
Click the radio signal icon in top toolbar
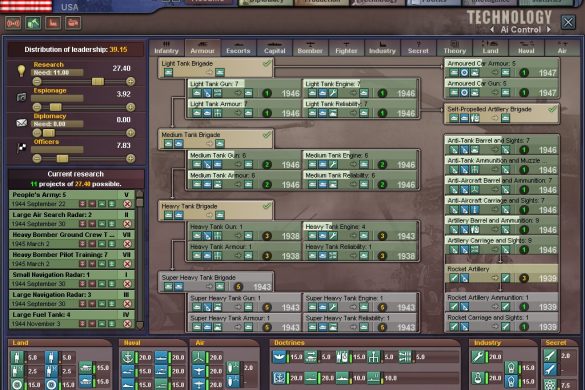pyautogui.click(x=13, y=23)
